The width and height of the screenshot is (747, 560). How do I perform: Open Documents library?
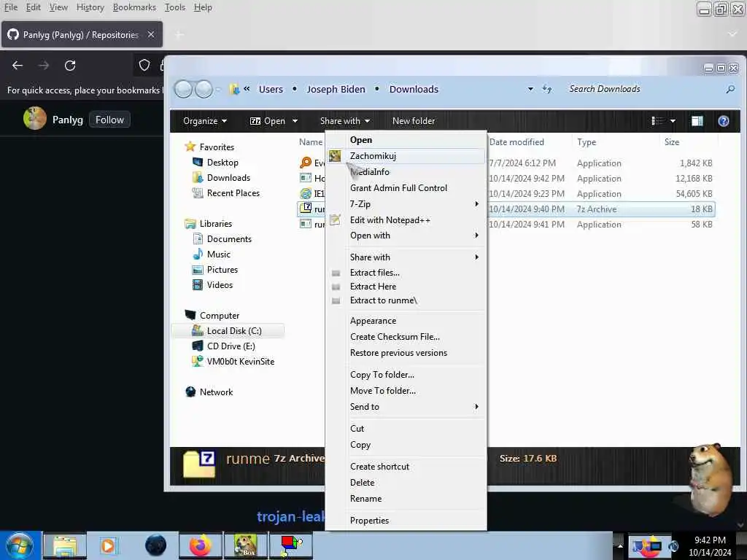(x=228, y=239)
